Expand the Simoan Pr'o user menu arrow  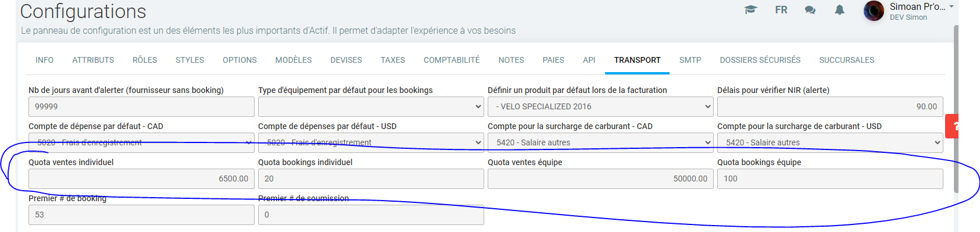pos(952,7)
